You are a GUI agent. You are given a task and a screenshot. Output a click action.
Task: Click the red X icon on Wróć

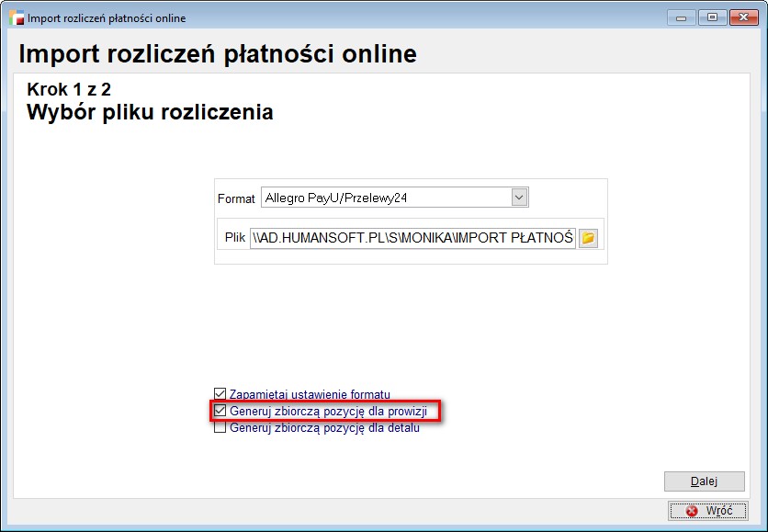click(692, 511)
